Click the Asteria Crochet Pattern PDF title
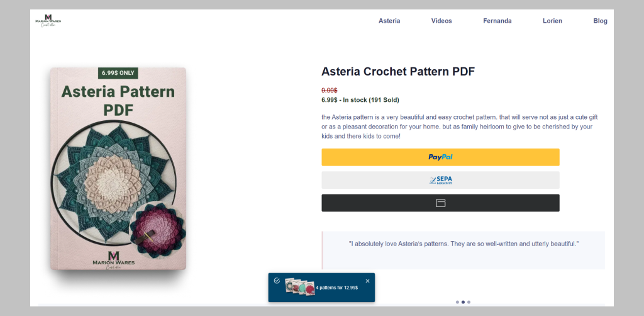The height and width of the screenshot is (316, 644). [397, 72]
